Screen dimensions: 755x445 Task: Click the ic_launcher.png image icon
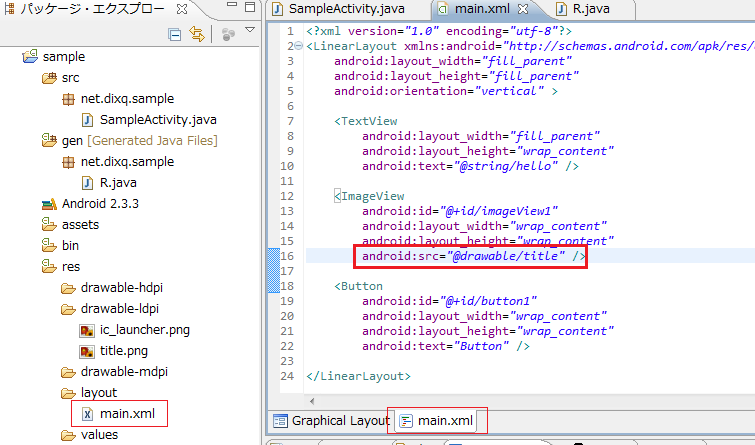click(x=87, y=330)
